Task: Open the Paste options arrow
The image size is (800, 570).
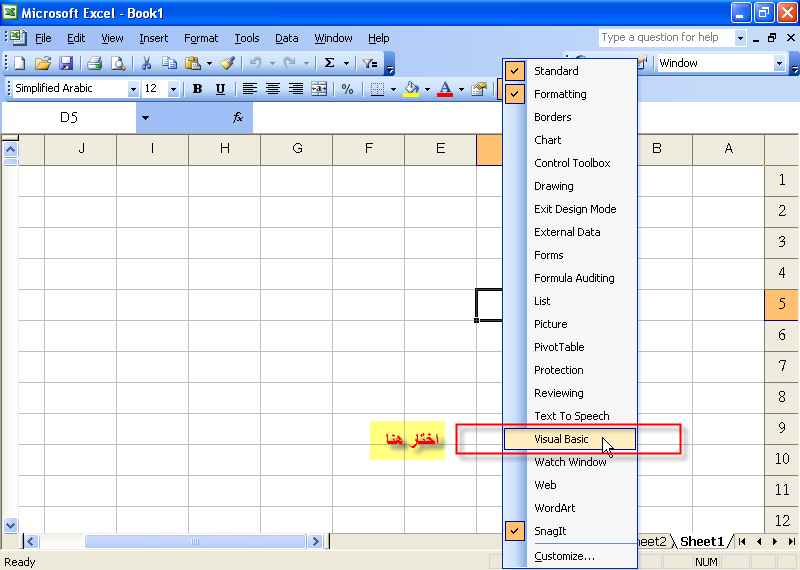Action: [x=209, y=63]
